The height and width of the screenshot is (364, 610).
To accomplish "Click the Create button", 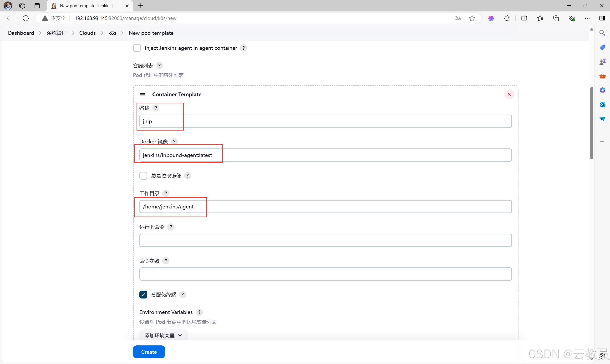I will pos(149,352).
